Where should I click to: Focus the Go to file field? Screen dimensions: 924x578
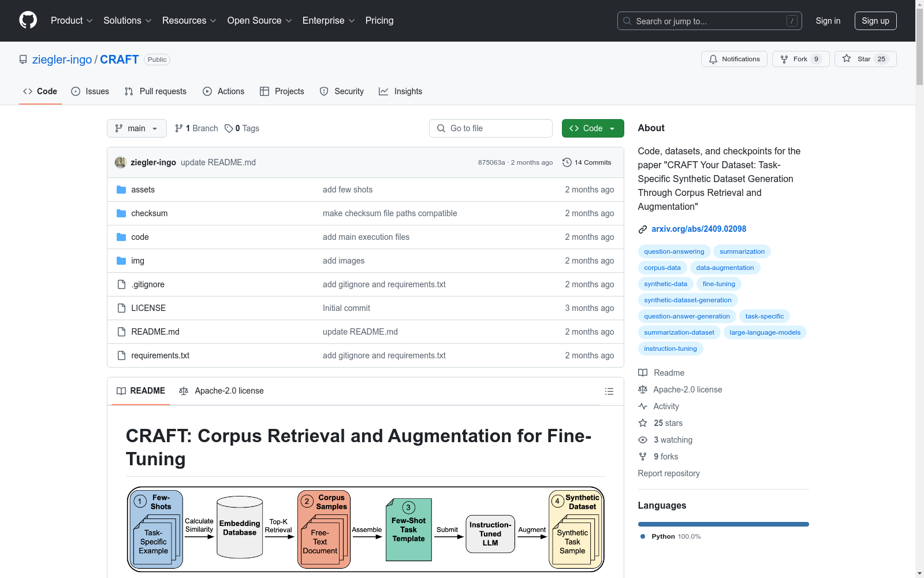click(491, 128)
